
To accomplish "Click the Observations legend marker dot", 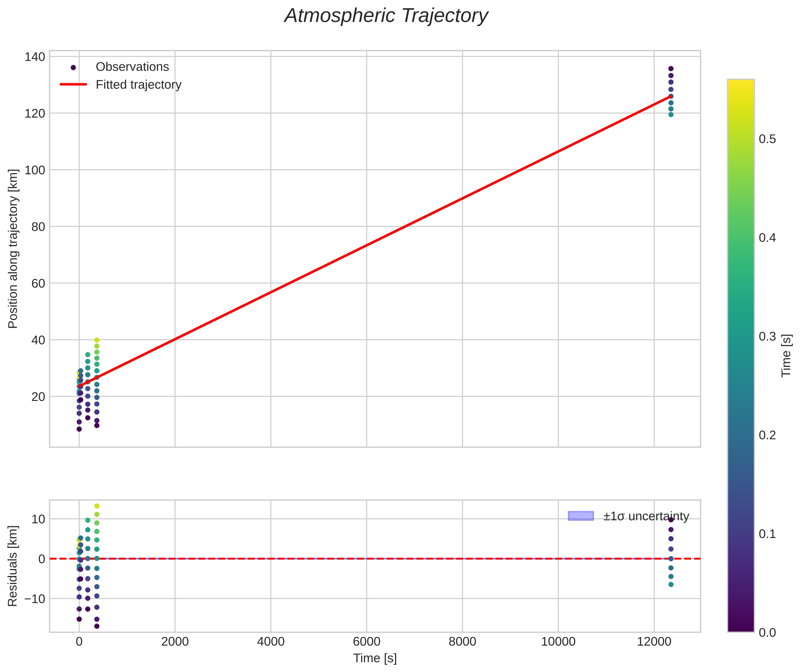I will [74, 67].
